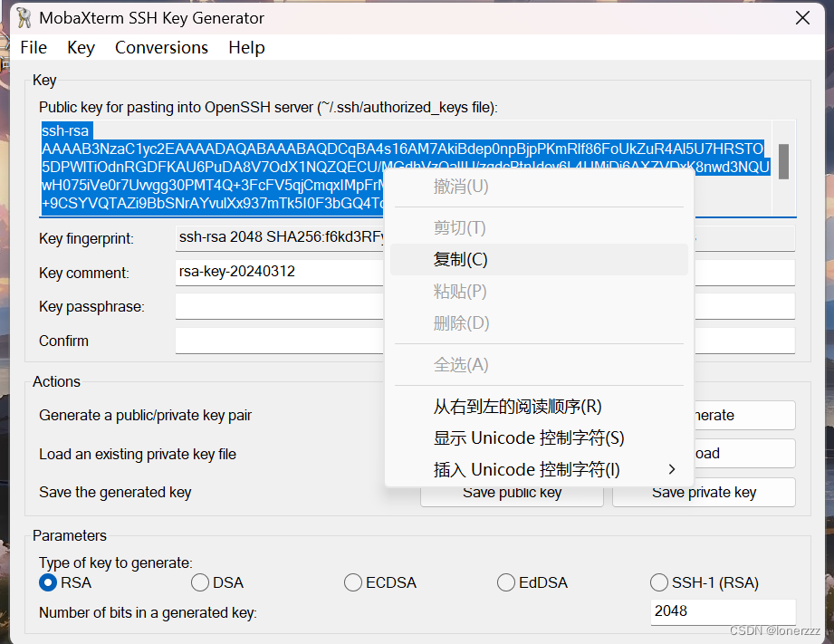The image size is (834, 644).
Task: Select the SSH-1 (RSA) key type
Action: click(658, 582)
